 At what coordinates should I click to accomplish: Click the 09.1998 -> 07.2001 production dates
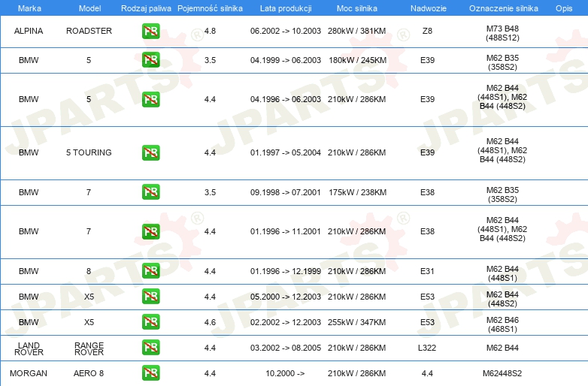pos(286,192)
